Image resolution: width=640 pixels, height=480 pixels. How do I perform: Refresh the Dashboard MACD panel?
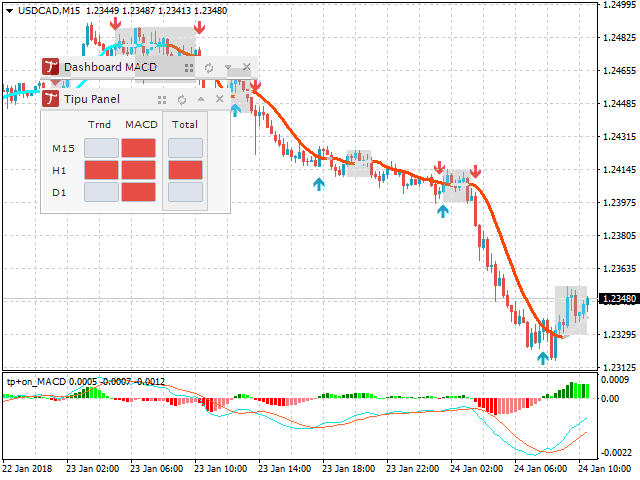pos(209,68)
